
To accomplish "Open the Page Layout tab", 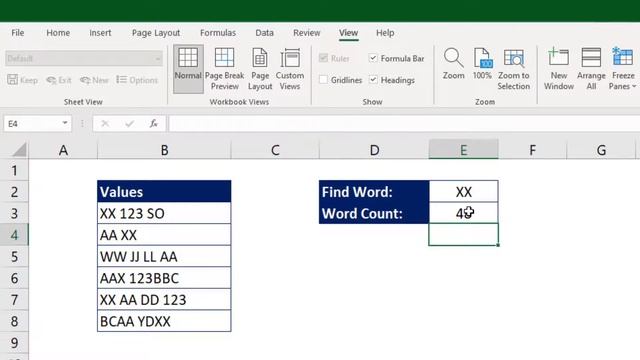I will (x=156, y=33).
